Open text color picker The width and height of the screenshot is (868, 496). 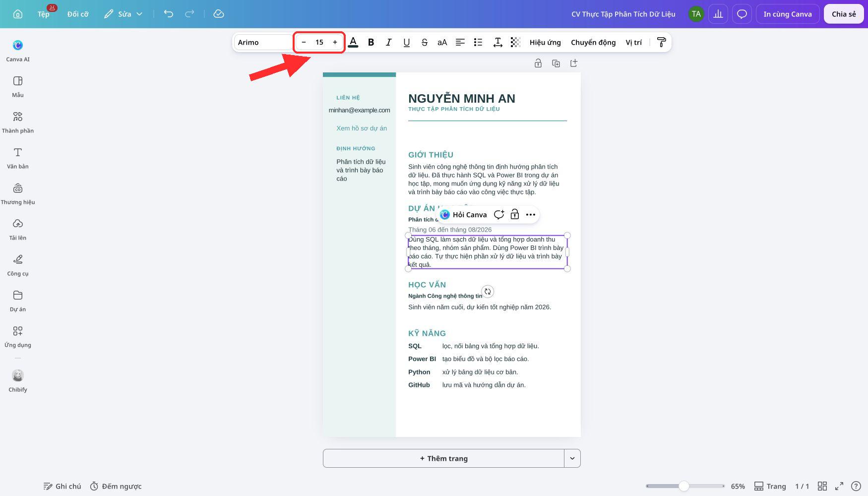click(x=353, y=42)
